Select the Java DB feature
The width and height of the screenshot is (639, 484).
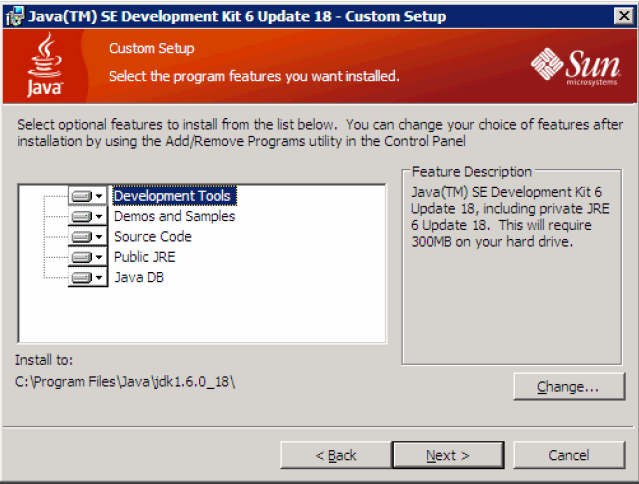coord(139,277)
